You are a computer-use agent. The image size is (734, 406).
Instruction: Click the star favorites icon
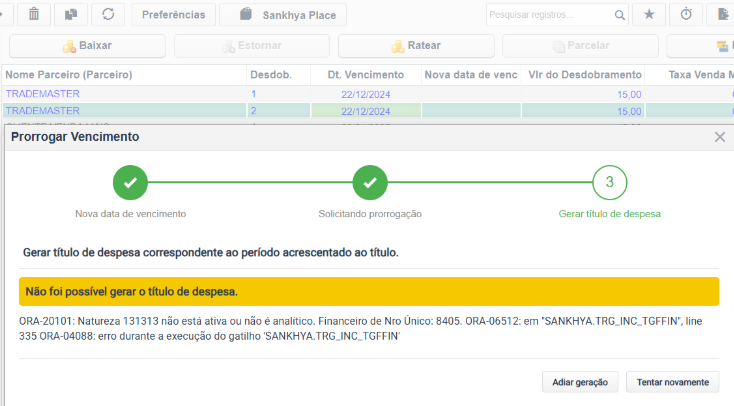(649, 15)
